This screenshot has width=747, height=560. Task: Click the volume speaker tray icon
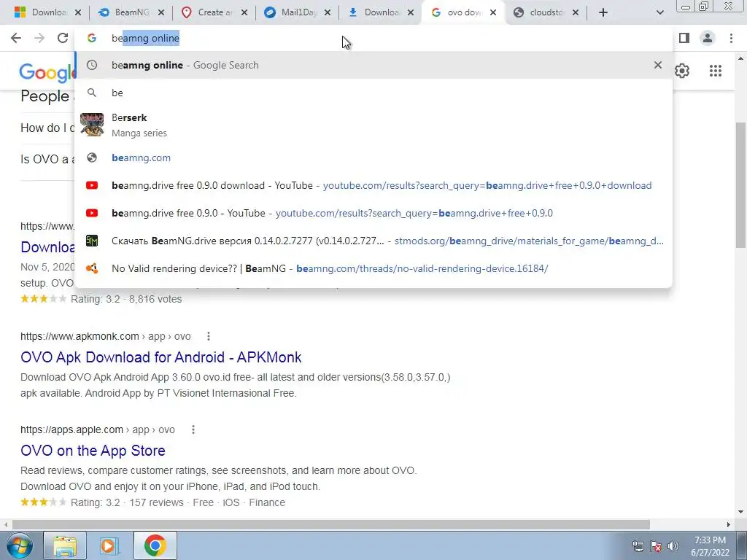click(673, 546)
